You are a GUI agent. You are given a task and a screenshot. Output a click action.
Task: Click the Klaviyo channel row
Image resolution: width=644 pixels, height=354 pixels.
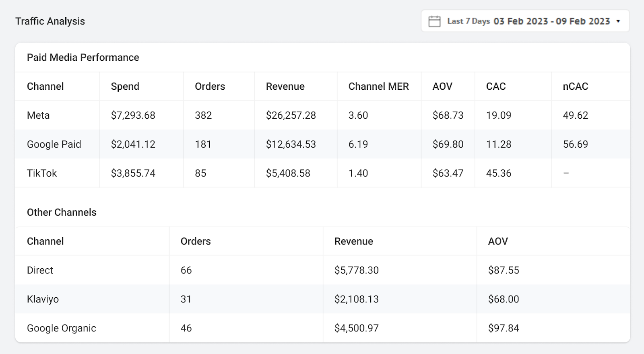tap(43, 299)
